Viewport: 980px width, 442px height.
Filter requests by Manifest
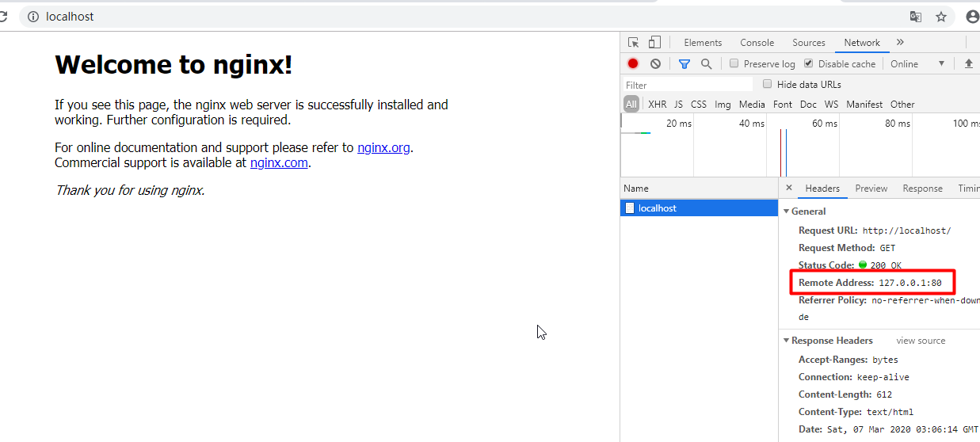pos(864,104)
